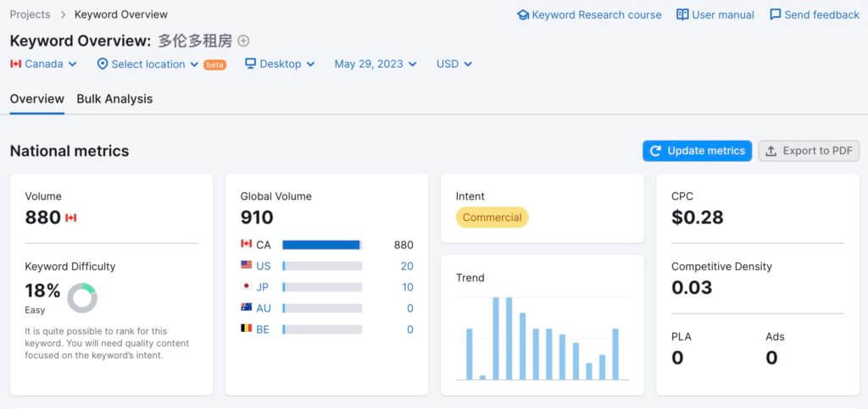Click the breadcrumb chevron after Projects
This screenshot has height=409, width=868.
(63, 15)
